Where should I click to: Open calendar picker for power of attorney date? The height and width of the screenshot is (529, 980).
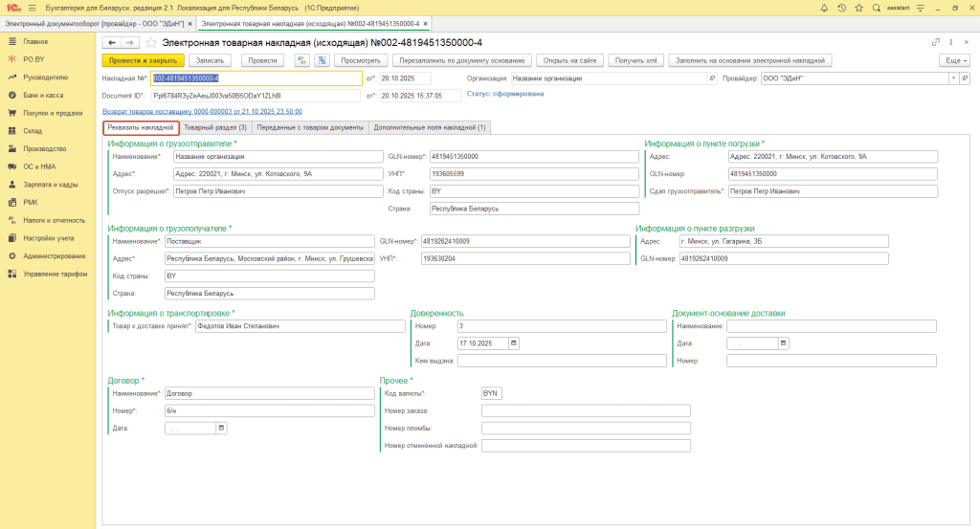[514, 342]
